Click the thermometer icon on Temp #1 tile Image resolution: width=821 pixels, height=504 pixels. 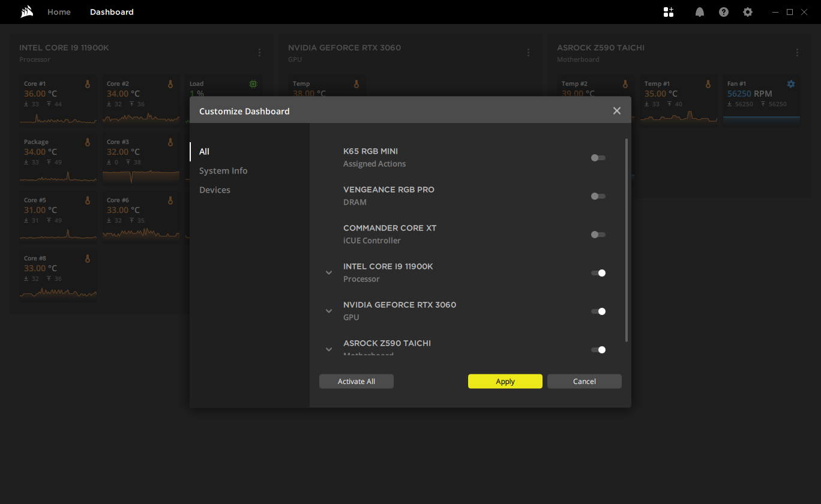pos(708,84)
